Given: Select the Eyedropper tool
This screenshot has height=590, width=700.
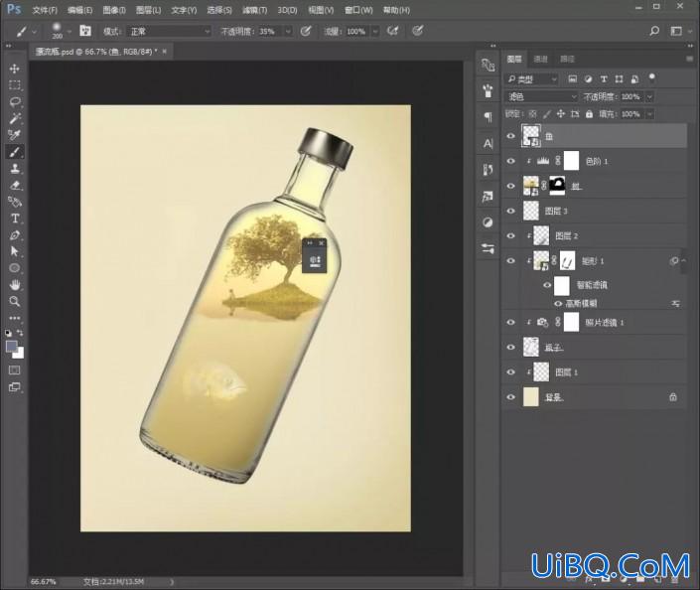Looking at the screenshot, I should (14, 135).
